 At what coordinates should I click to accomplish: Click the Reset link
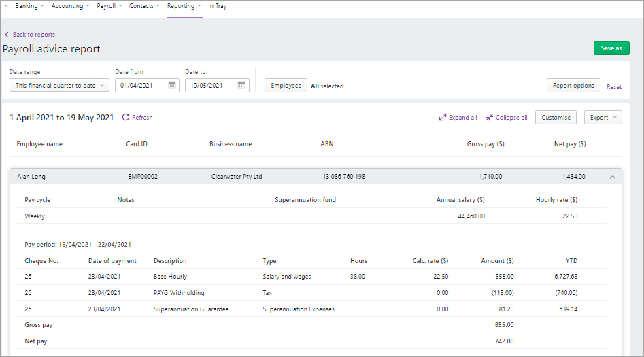[x=614, y=87]
